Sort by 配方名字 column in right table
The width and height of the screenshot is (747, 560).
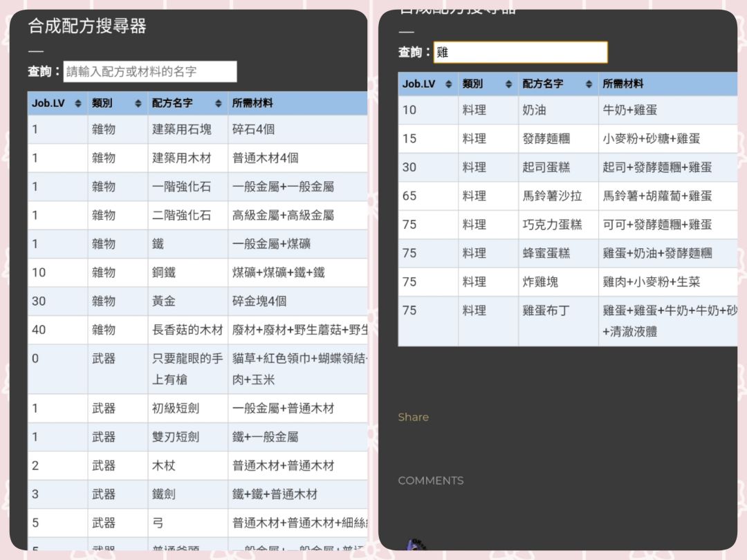[x=589, y=84]
